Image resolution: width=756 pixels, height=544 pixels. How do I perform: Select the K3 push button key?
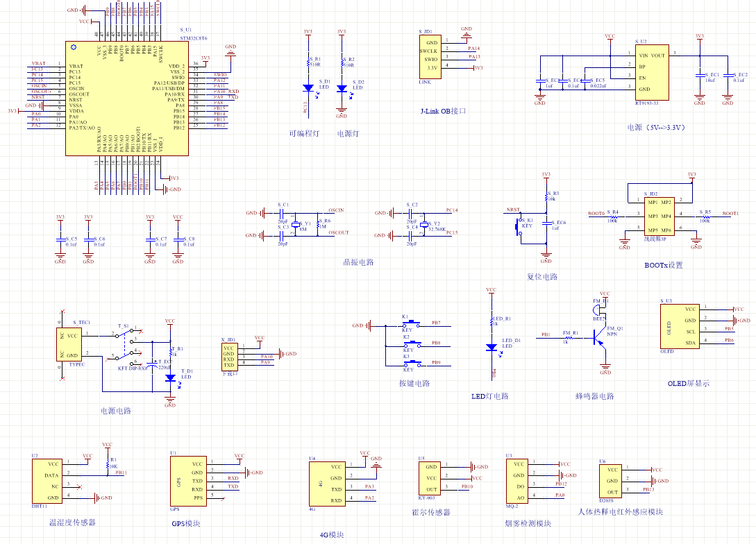(x=412, y=364)
